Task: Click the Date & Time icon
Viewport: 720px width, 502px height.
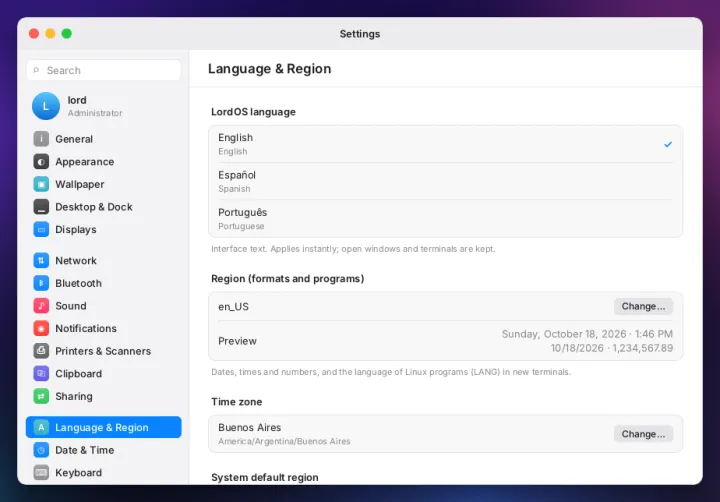Action: tap(41, 450)
